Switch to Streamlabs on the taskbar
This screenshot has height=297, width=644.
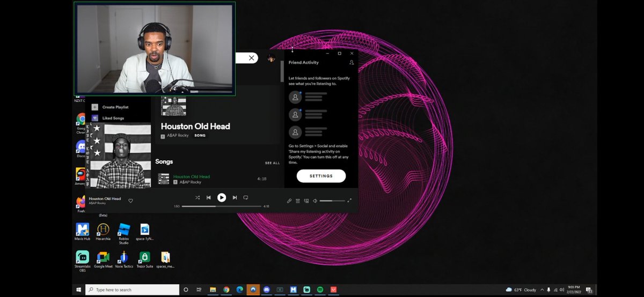coord(306,289)
